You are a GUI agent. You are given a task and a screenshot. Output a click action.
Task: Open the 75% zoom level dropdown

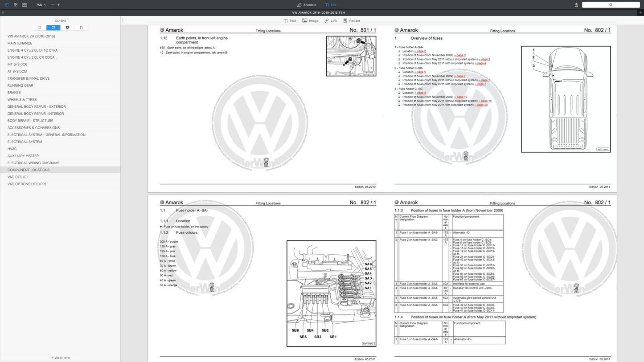(41, 5)
